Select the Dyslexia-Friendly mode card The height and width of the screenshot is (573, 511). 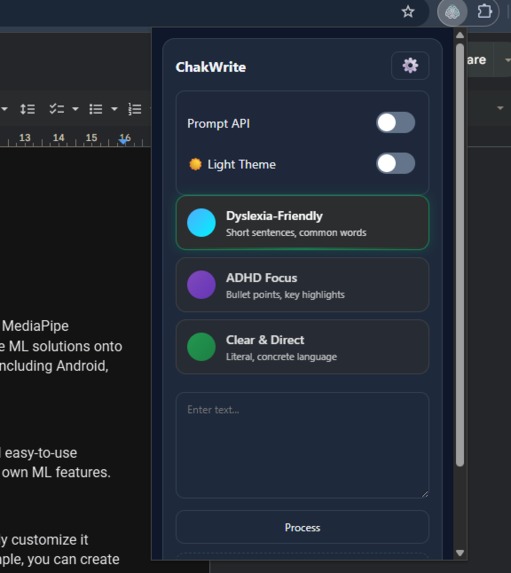302,223
